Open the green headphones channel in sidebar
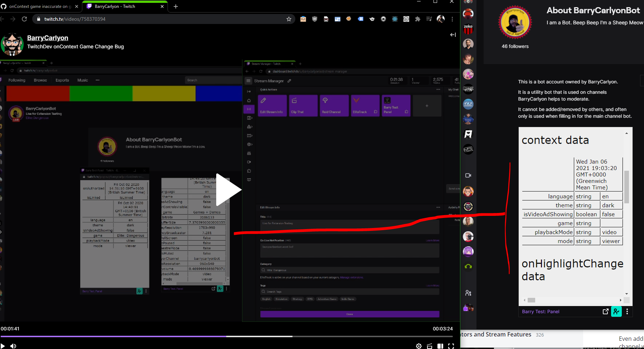This screenshot has height=349, width=644. (468, 267)
